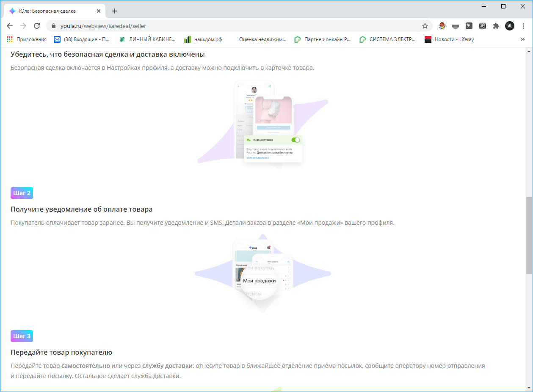Viewport: 533px width, 392px height.
Task: Click the vertical scrollbar thumb
Action: pos(529,235)
